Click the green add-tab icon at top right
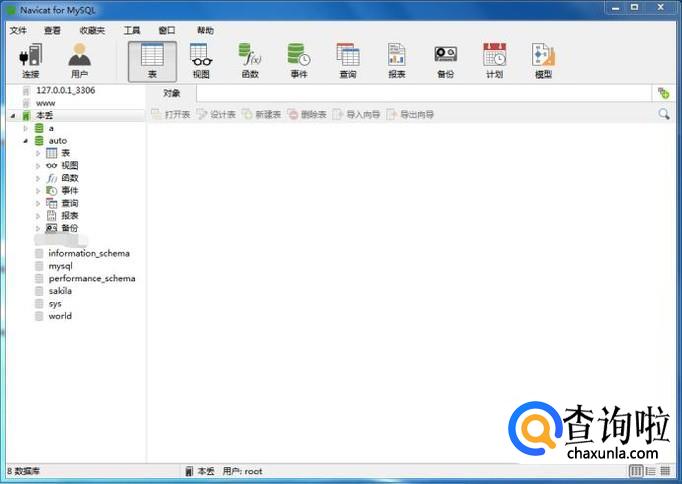Viewport: 682px width, 484px height. [663, 93]
